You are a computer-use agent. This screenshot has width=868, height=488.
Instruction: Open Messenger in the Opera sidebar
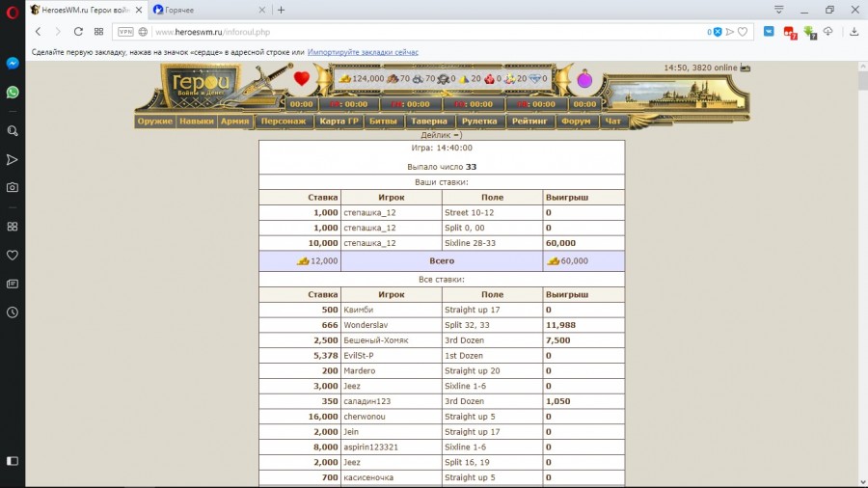point(13,63)
